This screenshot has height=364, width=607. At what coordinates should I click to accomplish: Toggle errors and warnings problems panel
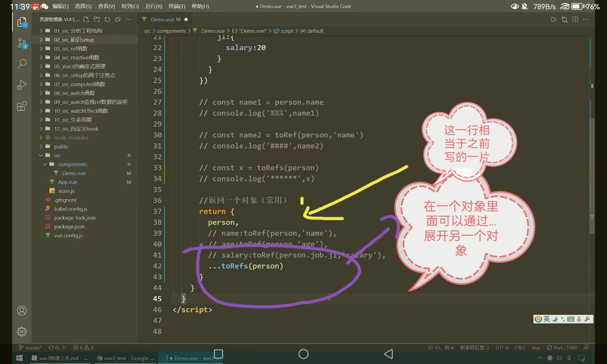(x=83, y=348)
